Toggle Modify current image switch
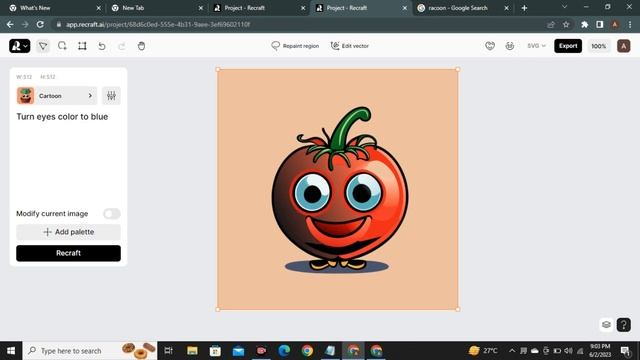The height and width of the screenshot is (360, 640). pos(111,213)
